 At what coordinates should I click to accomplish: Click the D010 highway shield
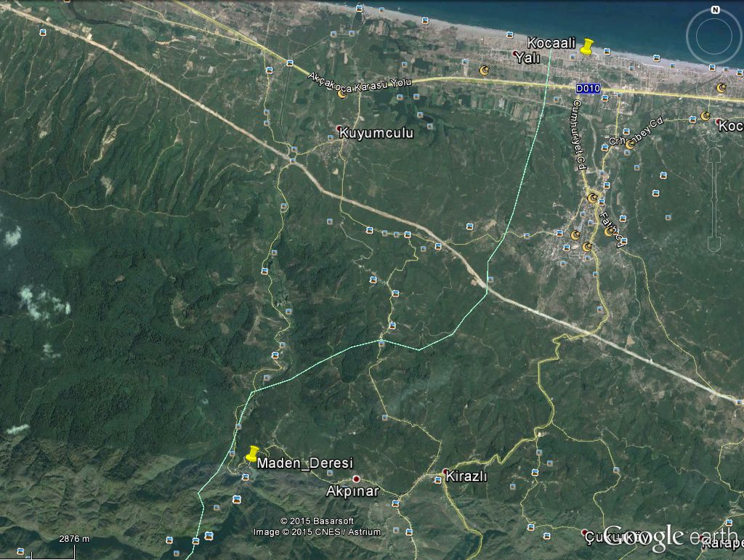[588, 89]
